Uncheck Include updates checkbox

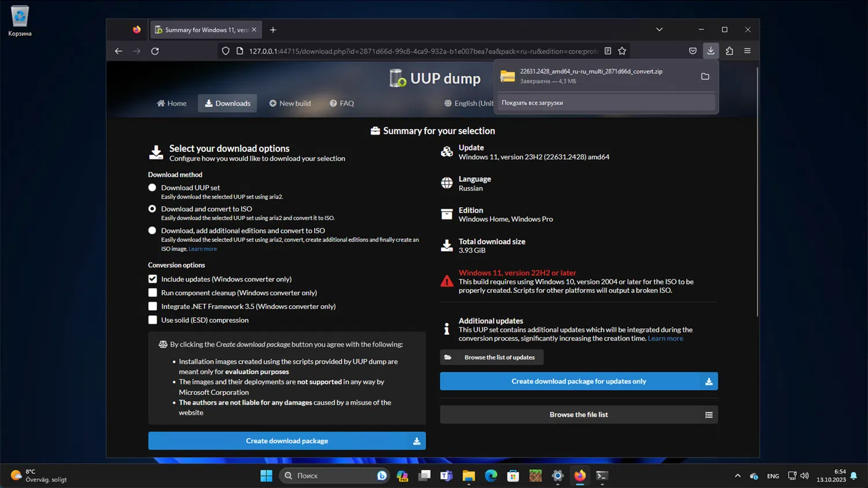tap(153, 279)
